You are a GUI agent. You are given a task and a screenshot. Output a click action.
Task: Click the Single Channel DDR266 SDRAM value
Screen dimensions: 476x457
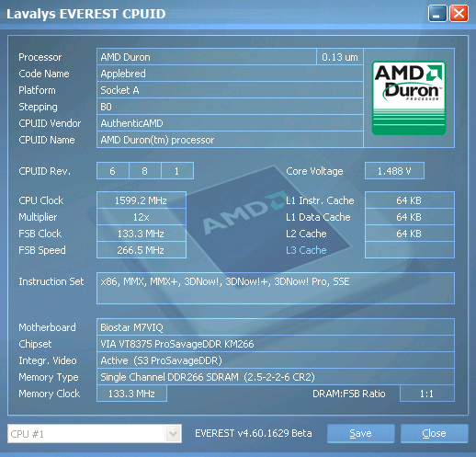pos(276,377)
